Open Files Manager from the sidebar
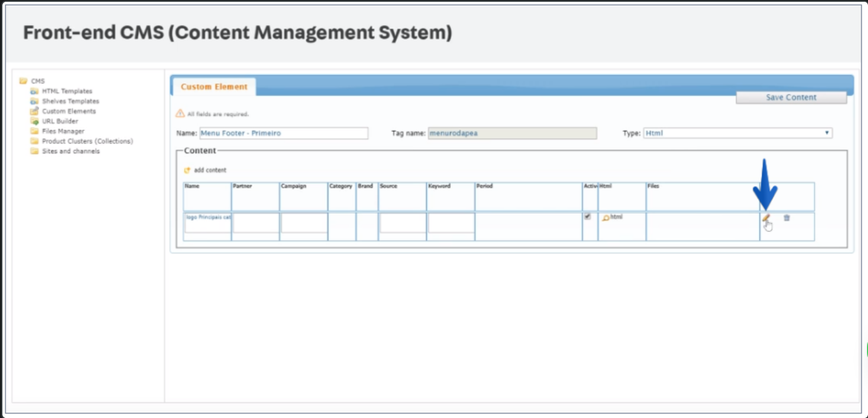This screenshot has height=418, width=868. click(x=63, y=131)
